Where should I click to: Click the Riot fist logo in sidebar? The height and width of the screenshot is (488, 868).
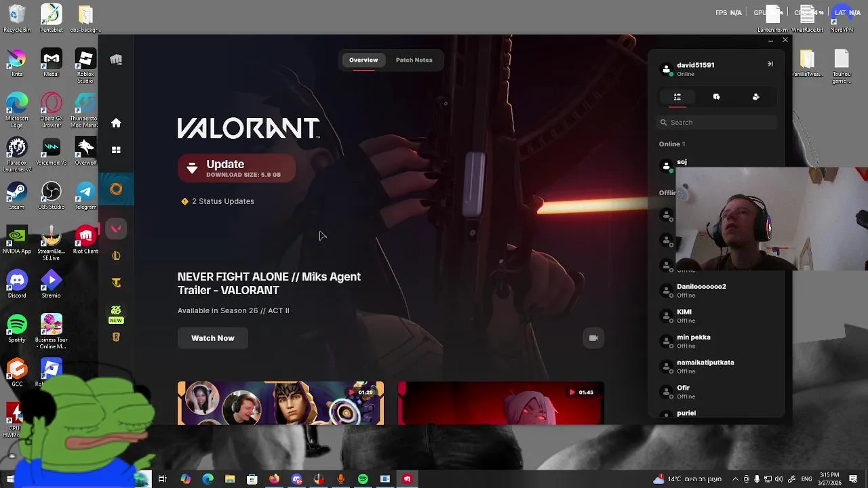(116, 60)
